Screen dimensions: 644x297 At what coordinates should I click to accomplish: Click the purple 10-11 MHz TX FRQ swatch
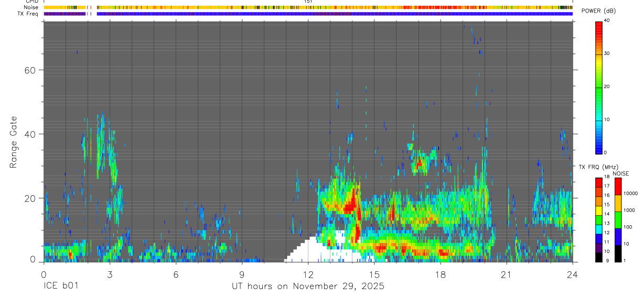tap(598, 248)
